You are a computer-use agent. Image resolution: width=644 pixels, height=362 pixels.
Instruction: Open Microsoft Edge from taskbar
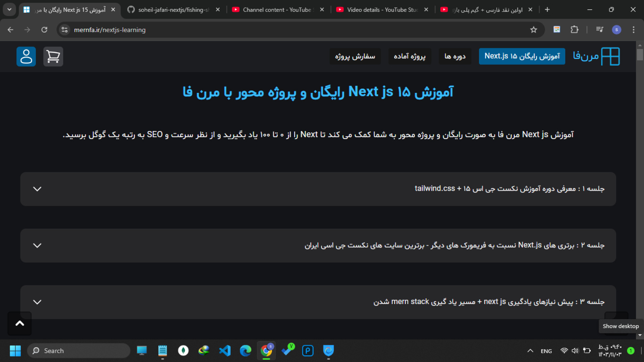coord(246,351)
